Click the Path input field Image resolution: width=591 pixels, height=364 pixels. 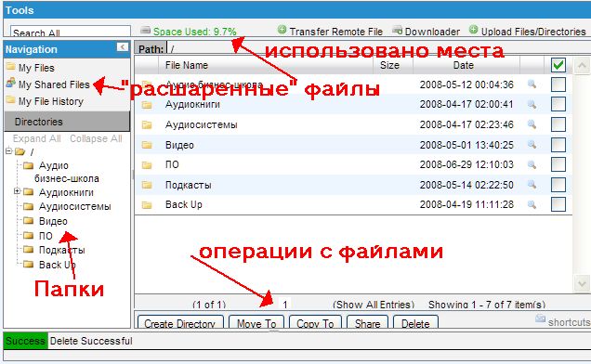click(379, 48)
